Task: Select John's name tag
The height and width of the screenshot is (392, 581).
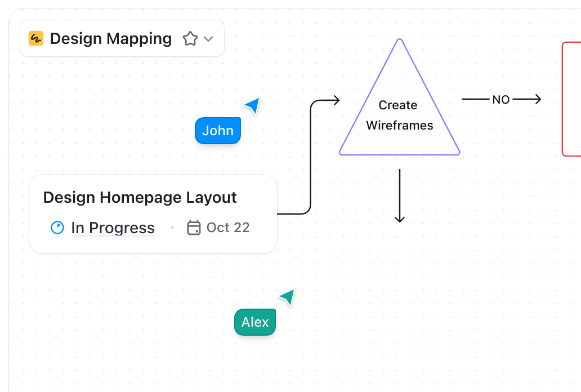Action: click(217, 131)
